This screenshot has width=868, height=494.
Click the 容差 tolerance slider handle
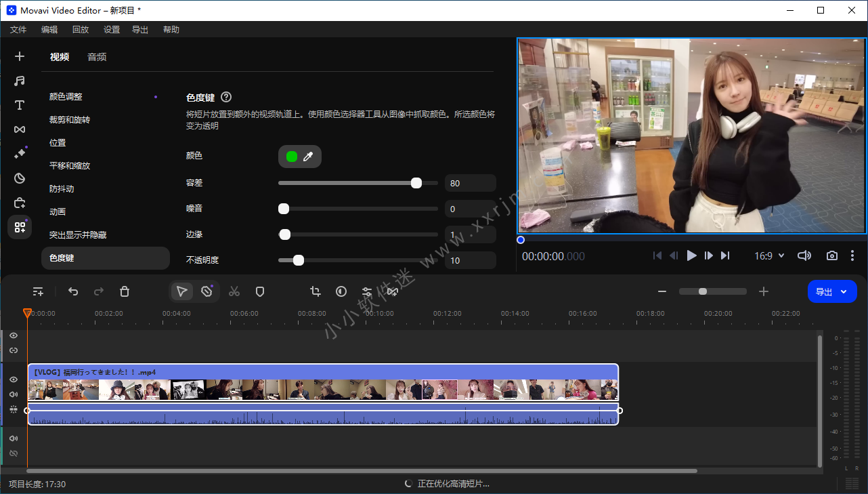(416, 183)
